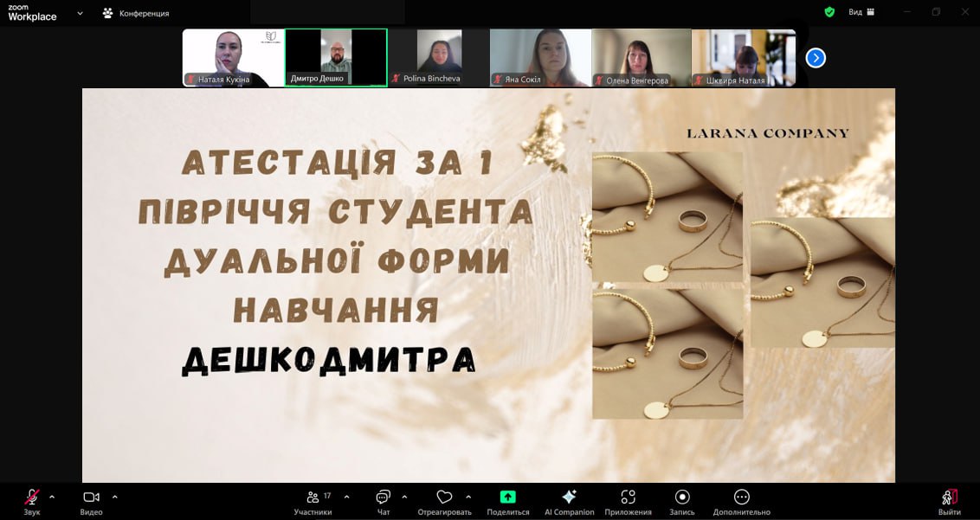Expand participants options arrow next to Участники
Image resolution: width=980 pixels, height=520 pixels.
point(347,498)
